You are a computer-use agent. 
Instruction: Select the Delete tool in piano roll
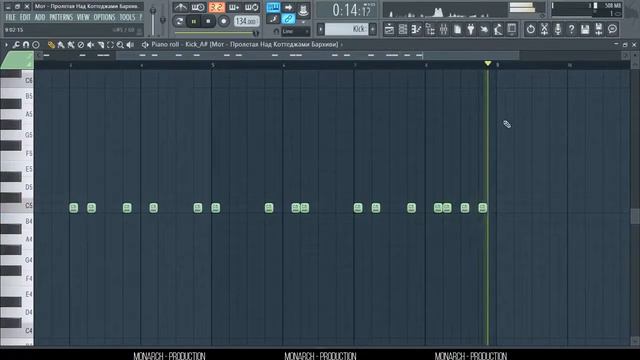tap(81, 44)
